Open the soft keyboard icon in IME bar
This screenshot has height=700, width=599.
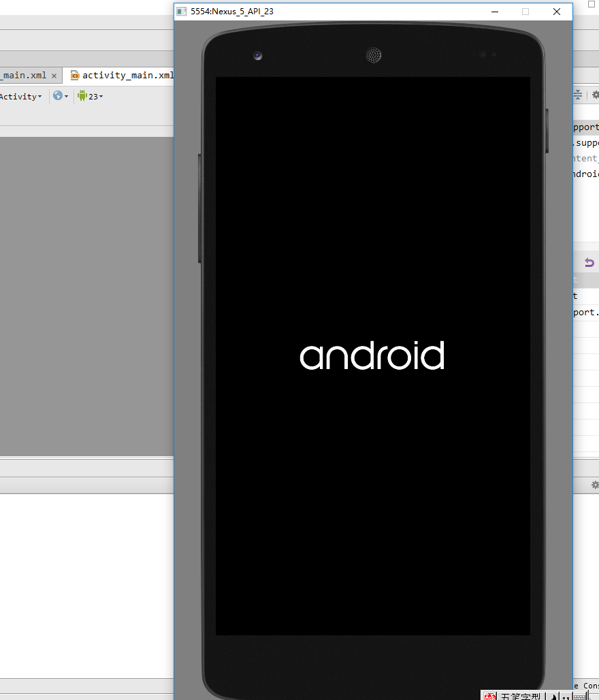[x=579, y=697]
